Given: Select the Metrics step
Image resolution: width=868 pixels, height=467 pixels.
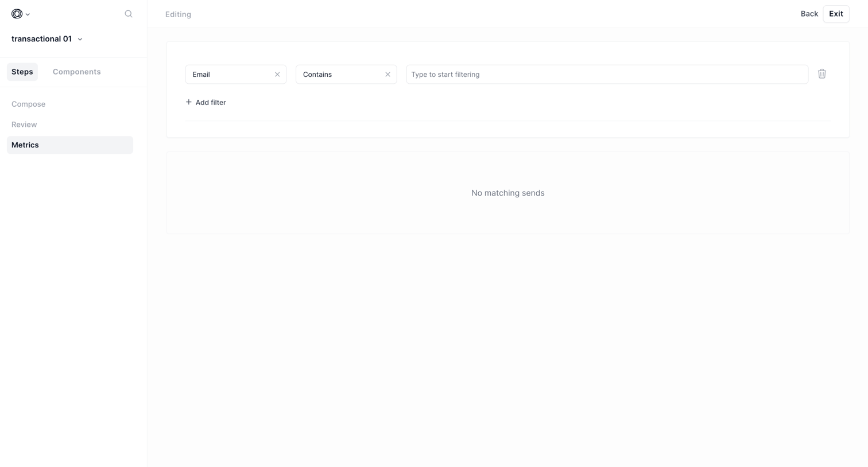Looking at the screenshot, I should (70, 145).
